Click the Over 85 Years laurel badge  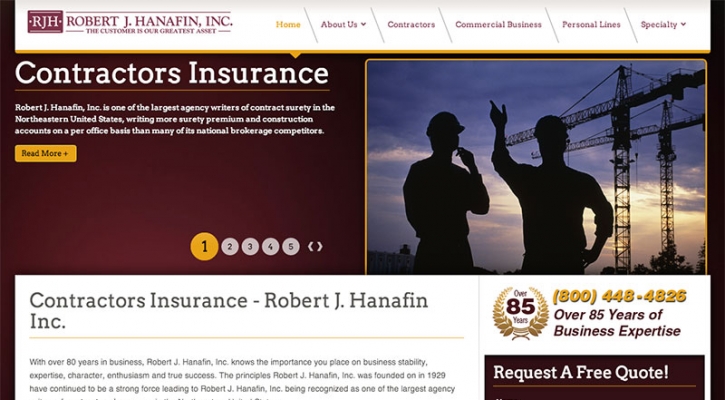520,313
